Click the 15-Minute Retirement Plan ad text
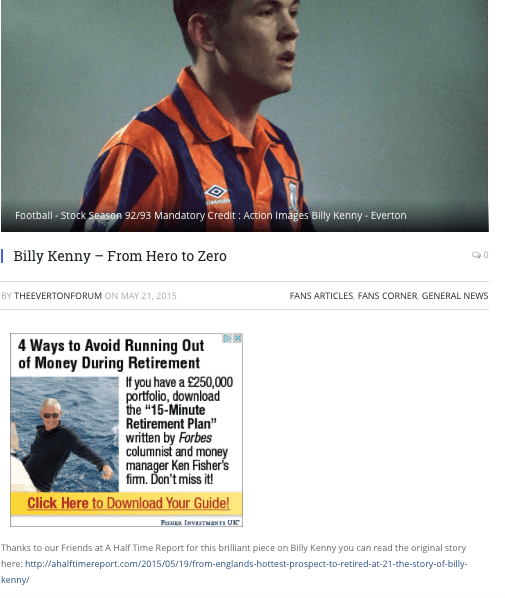The height and width of the screenshot is (598, 505). (x=171, y=417)
